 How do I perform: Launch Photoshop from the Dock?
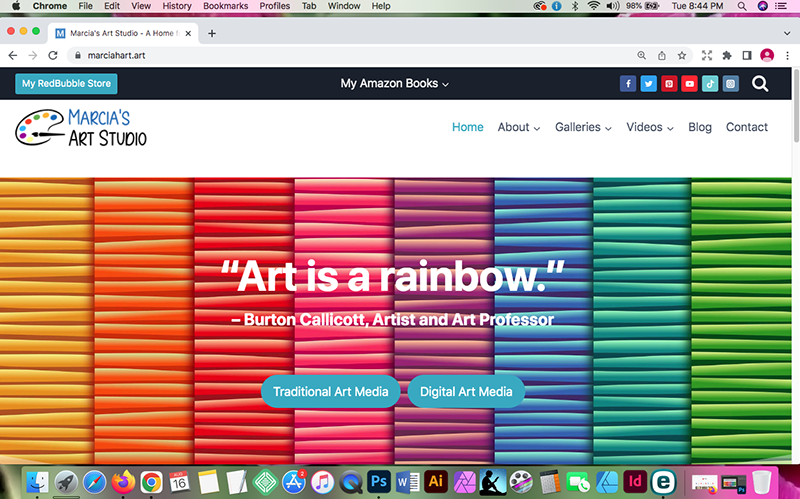[x=379, y=481]
